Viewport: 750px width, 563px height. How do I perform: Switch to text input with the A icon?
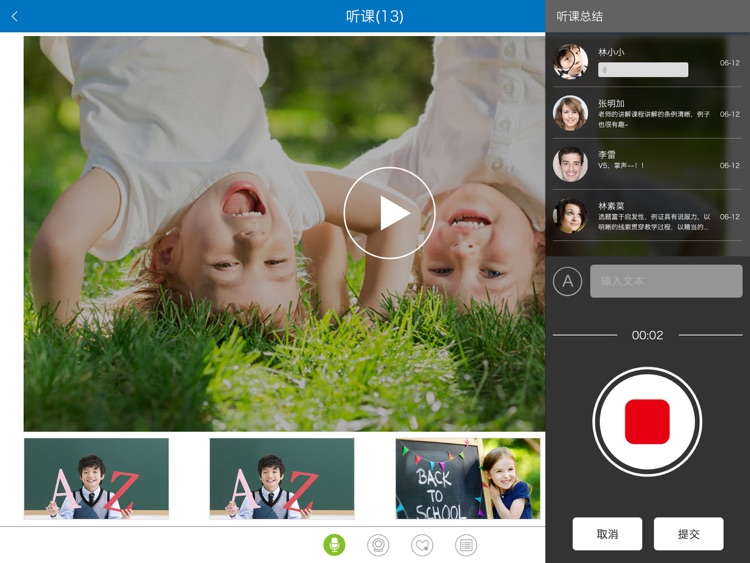[567, 281]
